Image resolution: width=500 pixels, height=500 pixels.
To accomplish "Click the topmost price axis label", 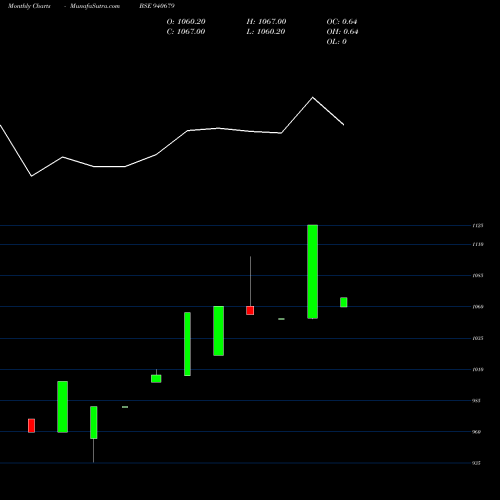I will pos(478,226).
